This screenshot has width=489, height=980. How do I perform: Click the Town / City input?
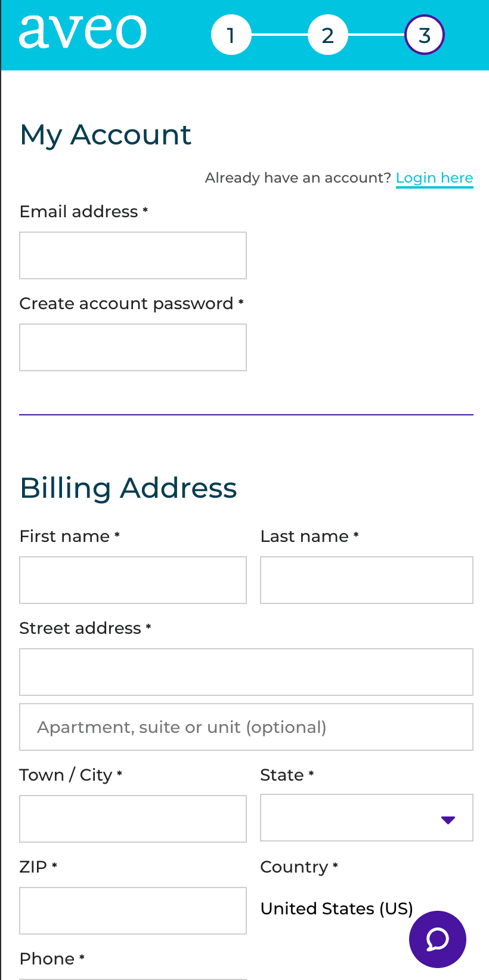point(133,819)
